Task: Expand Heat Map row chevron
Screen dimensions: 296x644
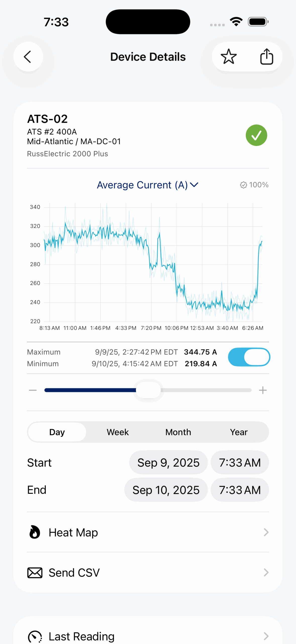Action: click(x=266, y=532)
